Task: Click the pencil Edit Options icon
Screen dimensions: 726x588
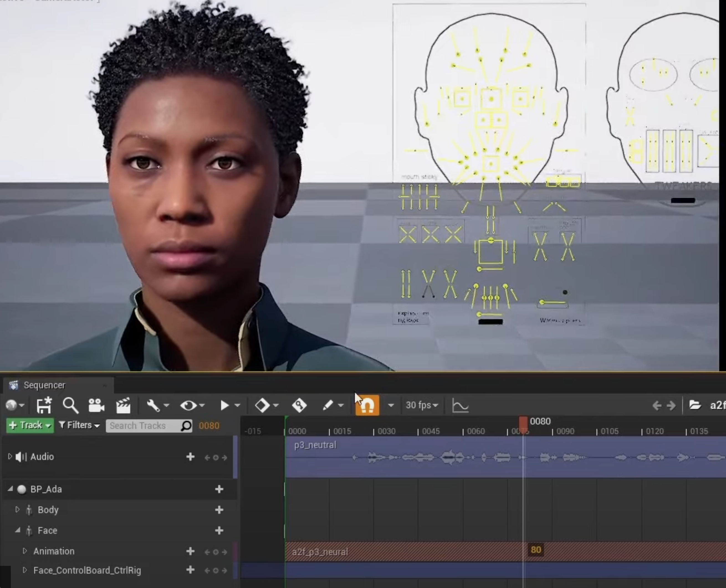Action: 328,405
